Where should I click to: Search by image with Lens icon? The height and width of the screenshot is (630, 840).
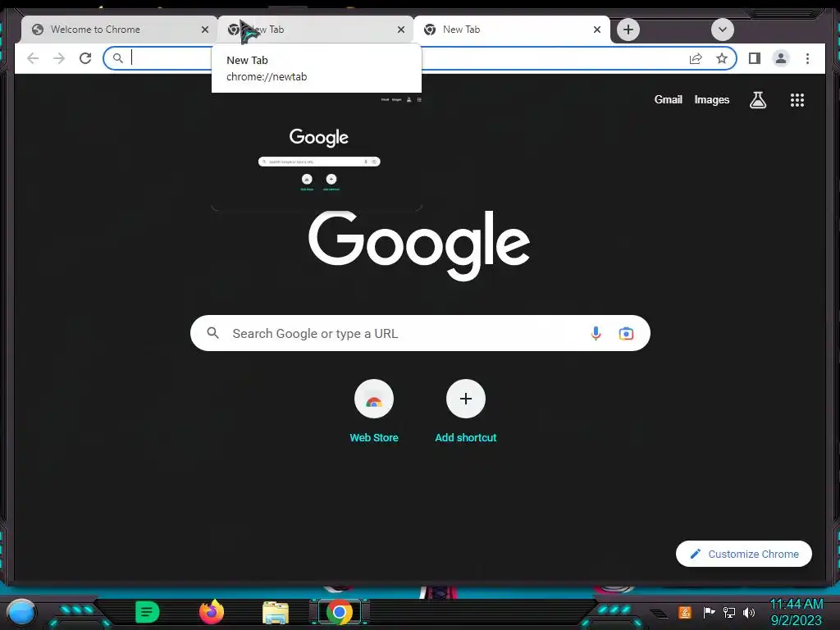pyautogui.click(x=626, y=333)
